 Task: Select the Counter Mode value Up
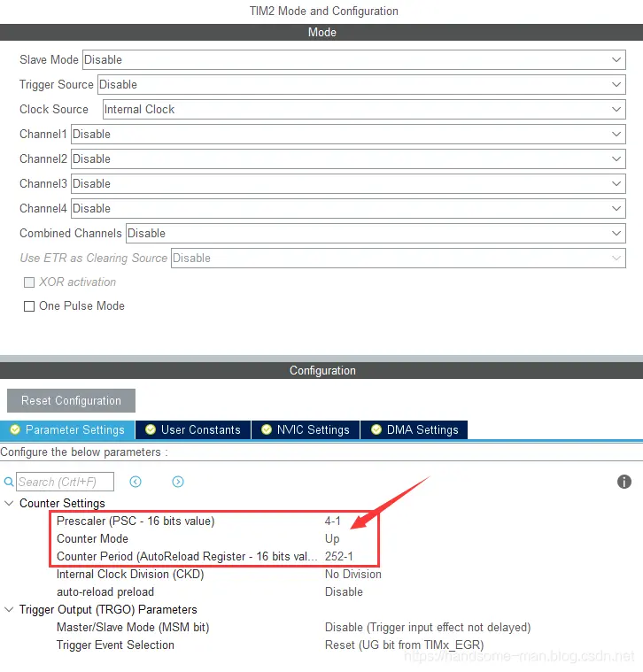(332, 538)
